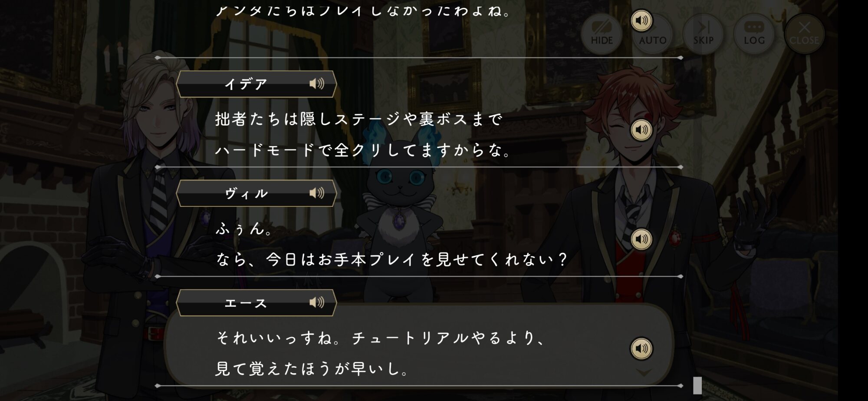Replay voice for エース's dialogue line
The height and width of the screenshot is (401, 868).
[641, 348]
